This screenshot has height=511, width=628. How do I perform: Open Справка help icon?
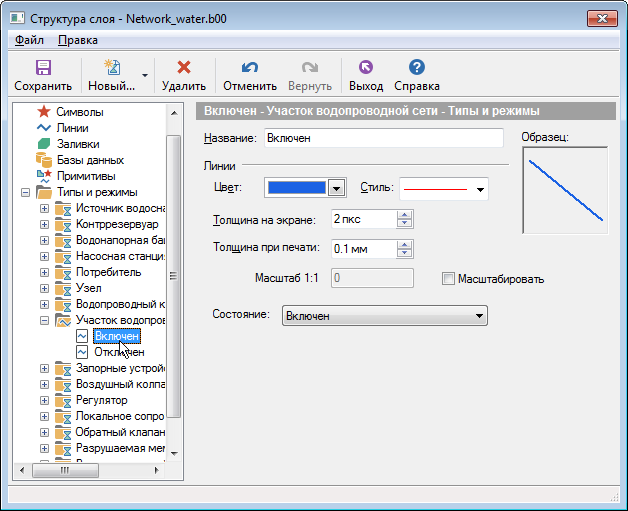pyautogui.click(x=417, y=68)
